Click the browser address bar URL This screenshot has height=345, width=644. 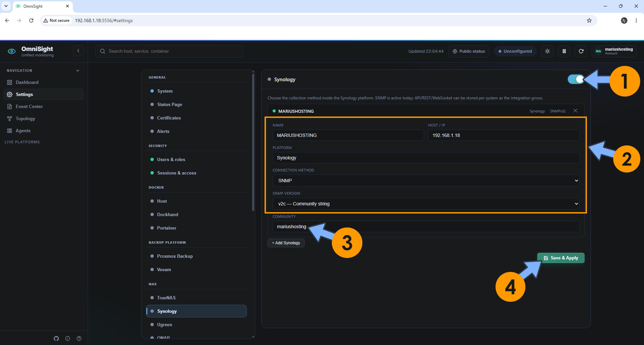coord(104,20)
